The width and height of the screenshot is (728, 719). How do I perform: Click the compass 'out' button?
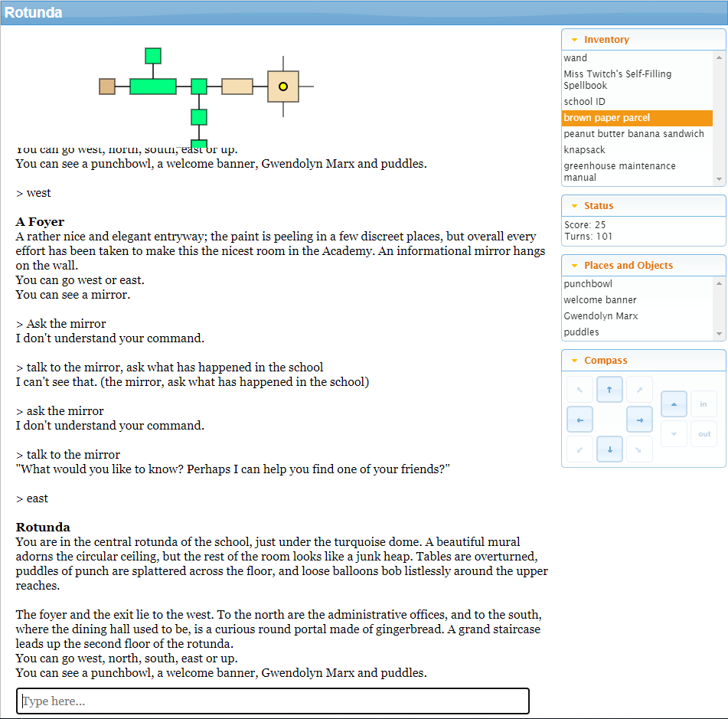point(704,434)
